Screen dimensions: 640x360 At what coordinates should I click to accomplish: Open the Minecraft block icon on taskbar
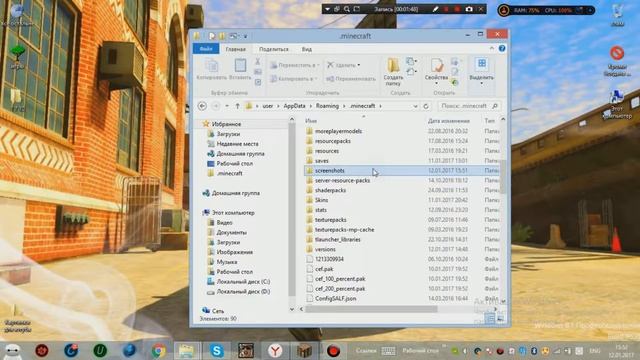[x=304, y=350]
